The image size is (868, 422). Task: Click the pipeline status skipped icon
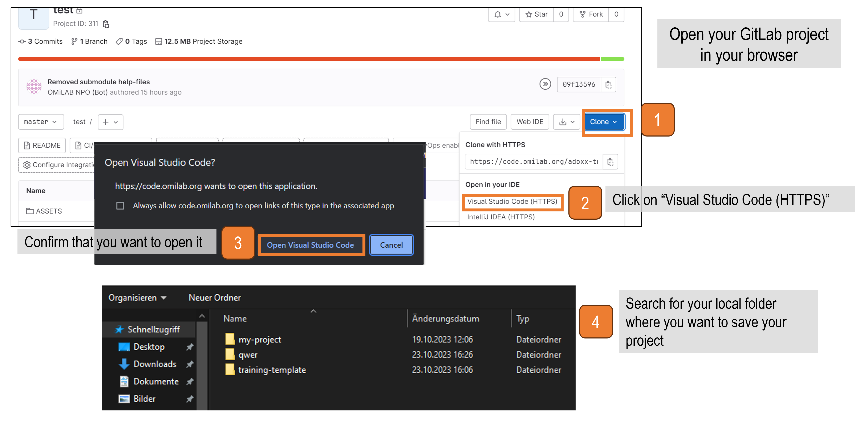[545, 84]
